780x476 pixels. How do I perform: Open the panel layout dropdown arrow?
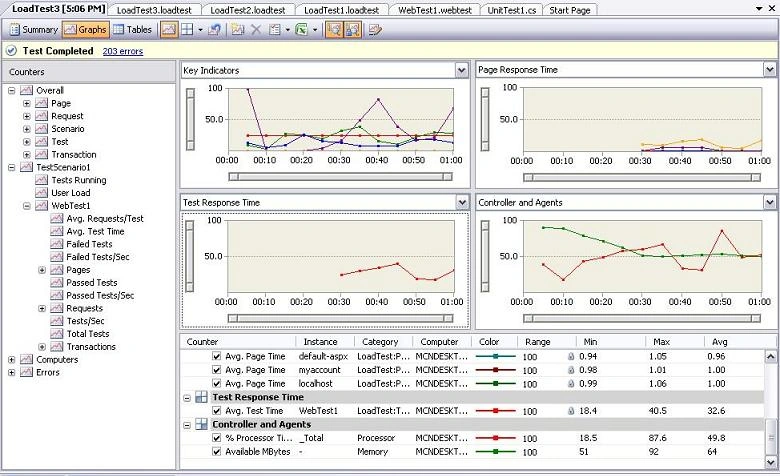200,30
